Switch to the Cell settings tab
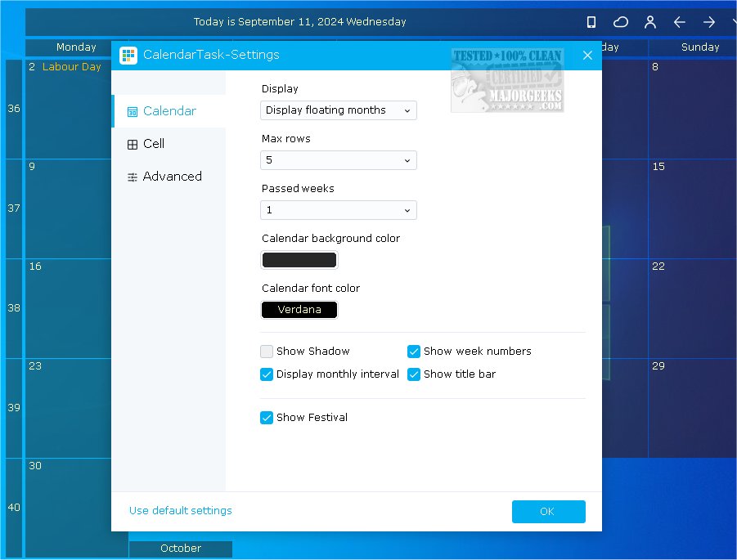Screen dimensions: 737x560 169,144
